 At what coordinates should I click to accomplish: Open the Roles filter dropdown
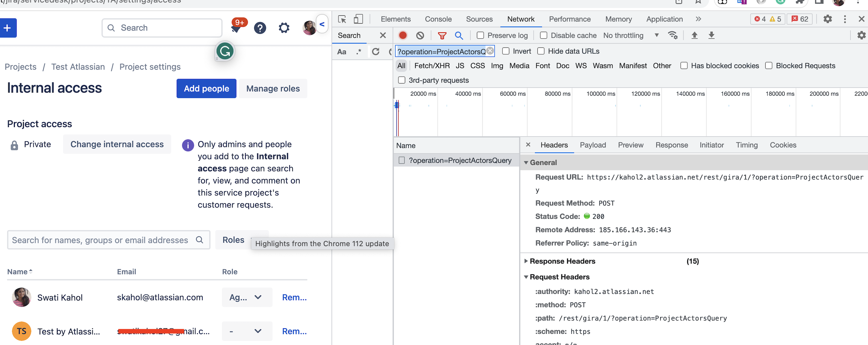(241, 240)
